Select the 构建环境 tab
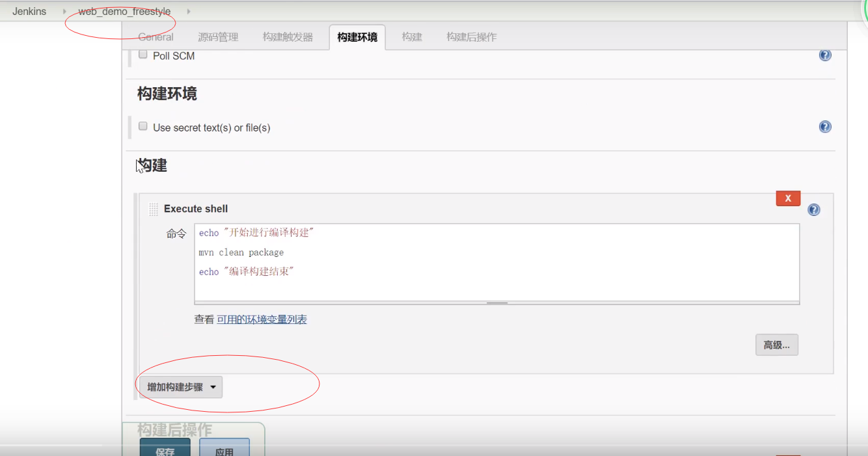868x456 pixels. point(357,37)
